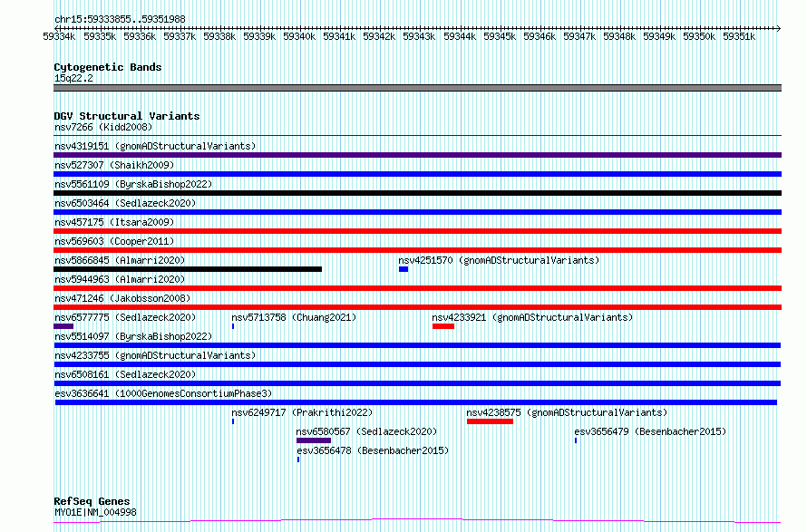Viewport: 807px width, 532px height.
Task: Click the purple nsv6580567 variant bar
Action: [x=314, y=440]
